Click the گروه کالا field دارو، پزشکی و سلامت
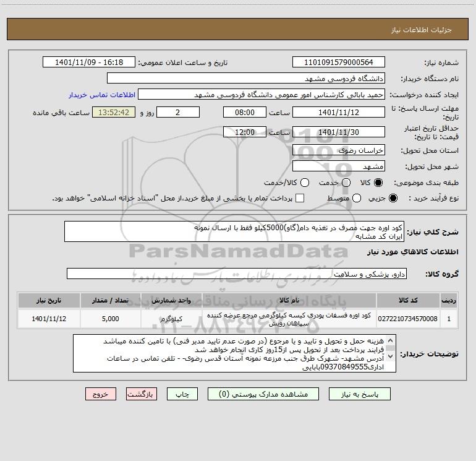Image resolution: width=476 pixels, height=461 pixels. click(237, 274)
